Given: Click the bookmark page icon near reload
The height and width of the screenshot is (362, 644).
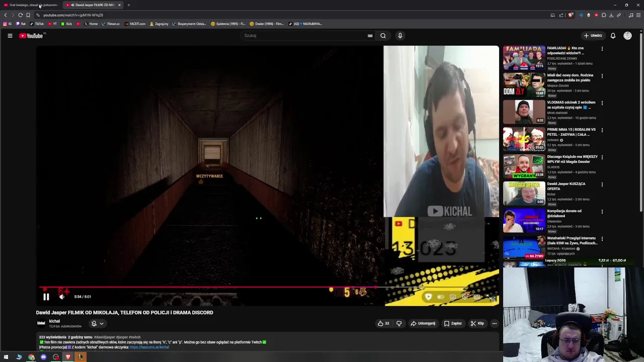Looking at the screenshot, I should [28, 15].
